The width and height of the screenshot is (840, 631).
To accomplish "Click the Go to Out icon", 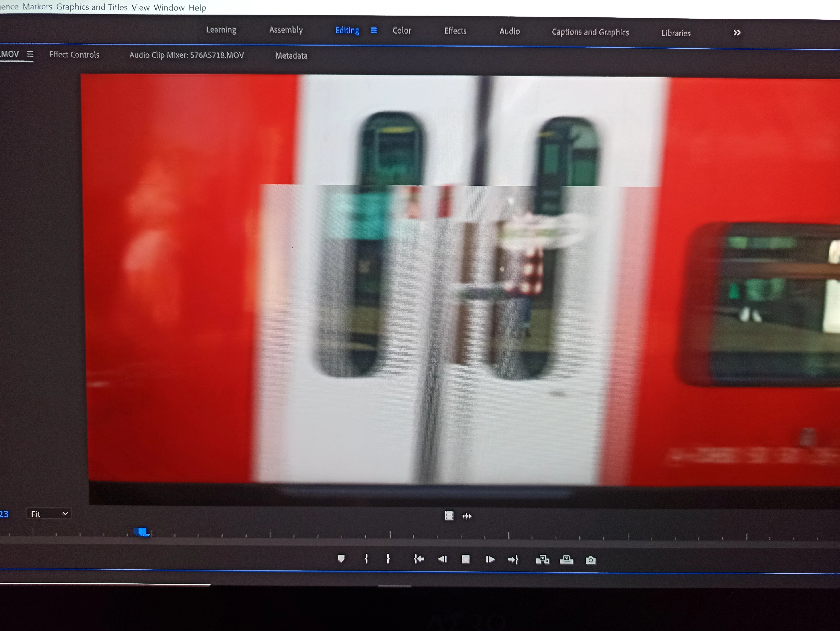I will point(513,560).
